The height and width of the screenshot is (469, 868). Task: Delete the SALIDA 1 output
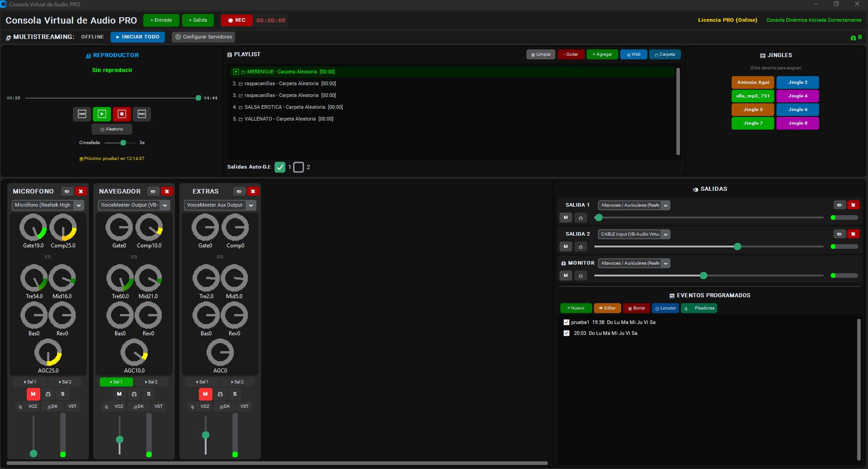853,205
